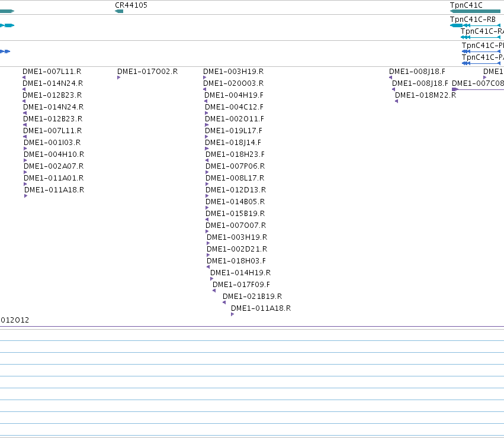Select feature DME1-015B19.R
The width and height of the screenshot is (504, 438).
(x=235, y=213)
